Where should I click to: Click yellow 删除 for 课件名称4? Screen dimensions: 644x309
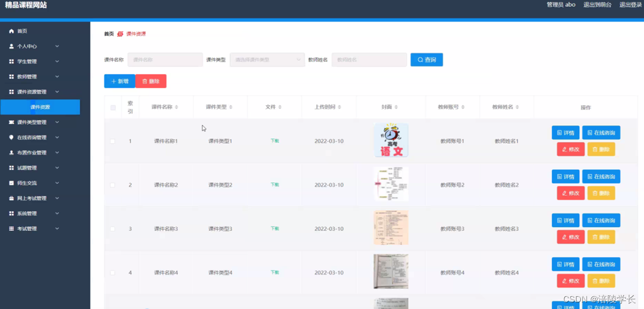click(x=601, y=281)
